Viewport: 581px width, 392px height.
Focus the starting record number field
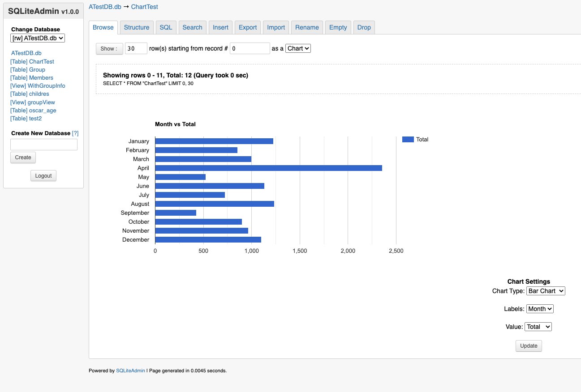tap(250, 48)
